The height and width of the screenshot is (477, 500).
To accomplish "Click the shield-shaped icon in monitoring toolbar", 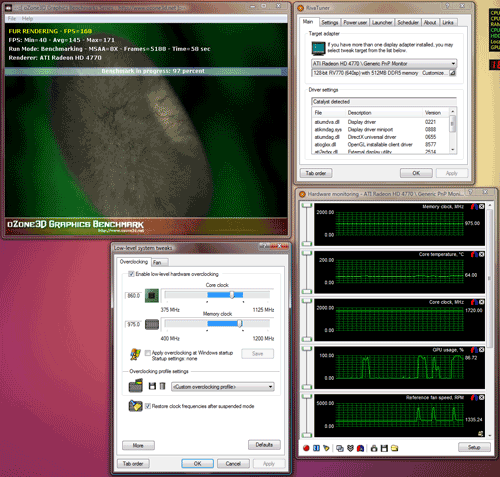I will coord(350,448).
